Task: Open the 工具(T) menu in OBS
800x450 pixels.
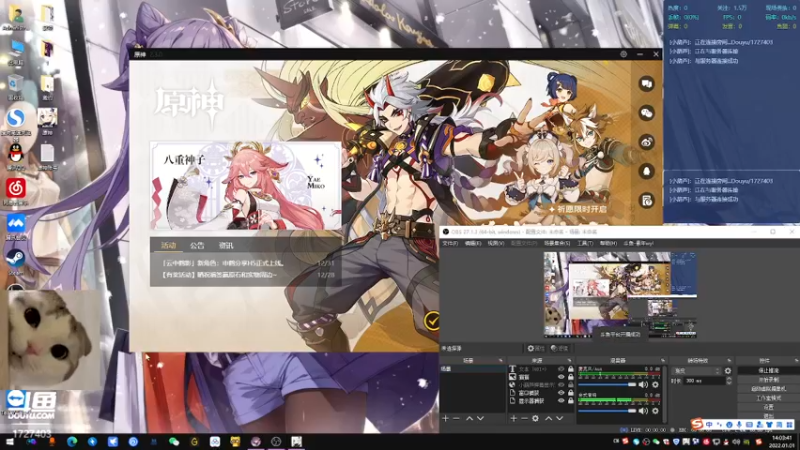Action: (585, 243)
